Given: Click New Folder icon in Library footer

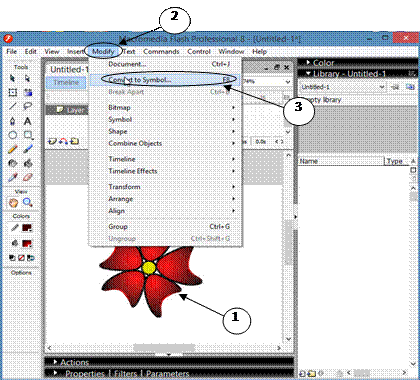Looking at the screenshot, I should tap(311, 373).
